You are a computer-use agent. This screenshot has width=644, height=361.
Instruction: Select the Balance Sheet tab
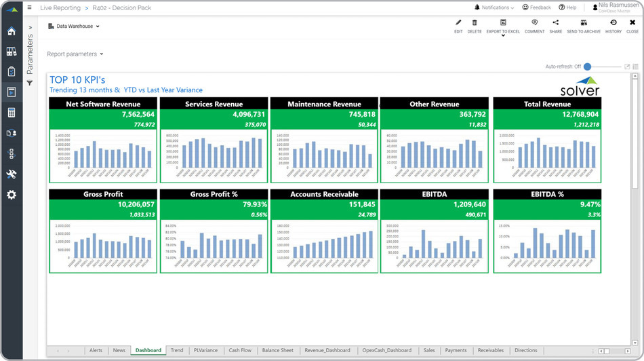[x=278, y=350]
